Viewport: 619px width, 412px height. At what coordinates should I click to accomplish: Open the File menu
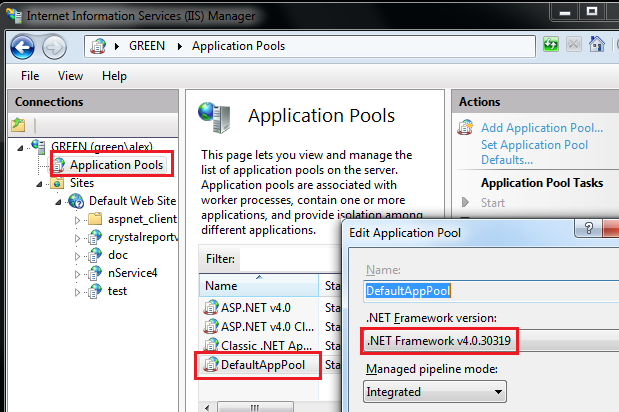point(30,76)
